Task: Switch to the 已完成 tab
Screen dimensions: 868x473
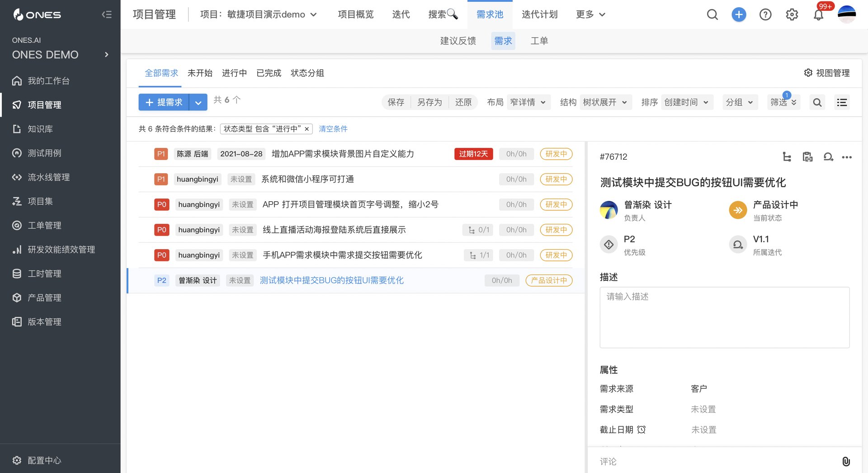Action: tap(269, 73)
